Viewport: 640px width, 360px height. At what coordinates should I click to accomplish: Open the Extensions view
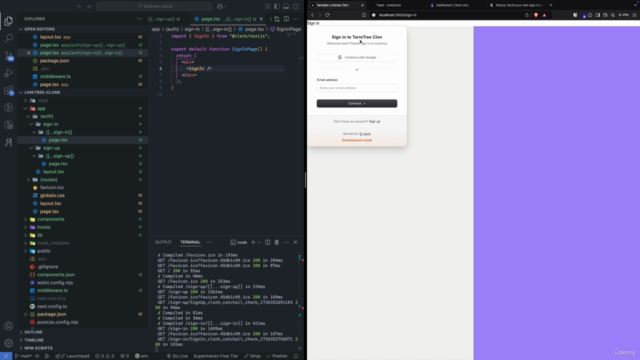[x=9, y=90]
